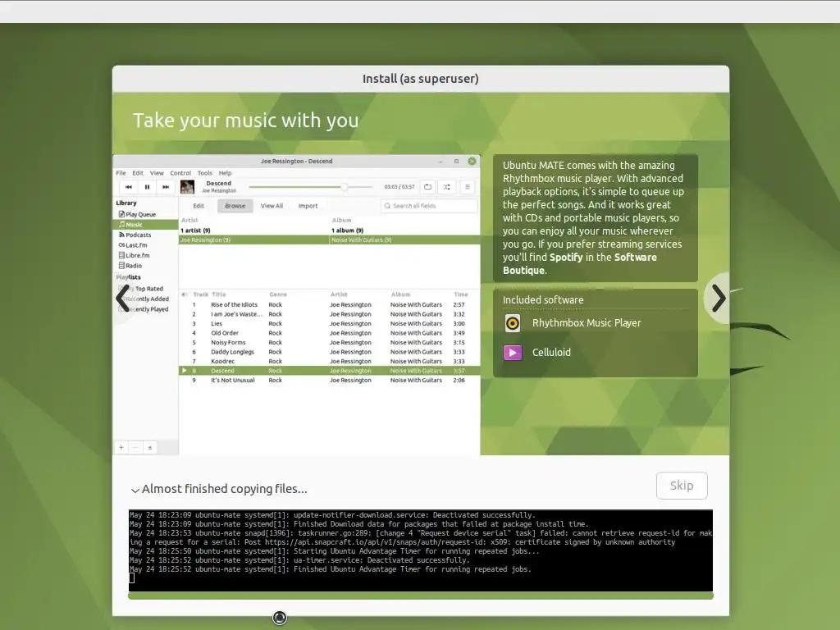Click the Browse button in Rhythmbox screenshot
The height and width of the screenshot is (630, 840).
pos(235,206)
